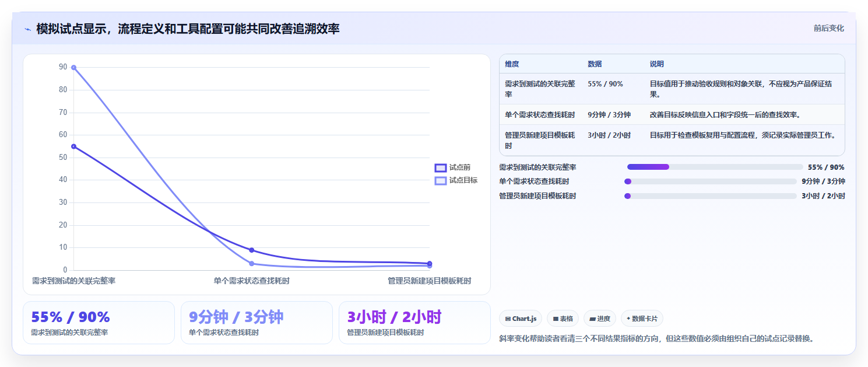The height and width of the screenshot is (367, 868).
Task: Click x-axis label 管理员新建项目模板耗时
Action: pyautogui.click(x=429, y=281)
